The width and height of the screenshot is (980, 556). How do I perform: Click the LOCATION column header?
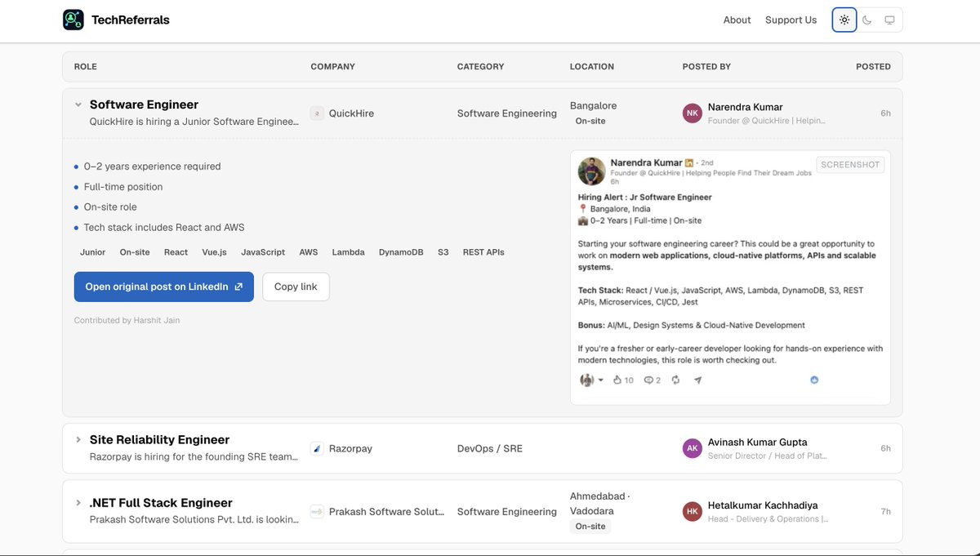pos(592,67)
